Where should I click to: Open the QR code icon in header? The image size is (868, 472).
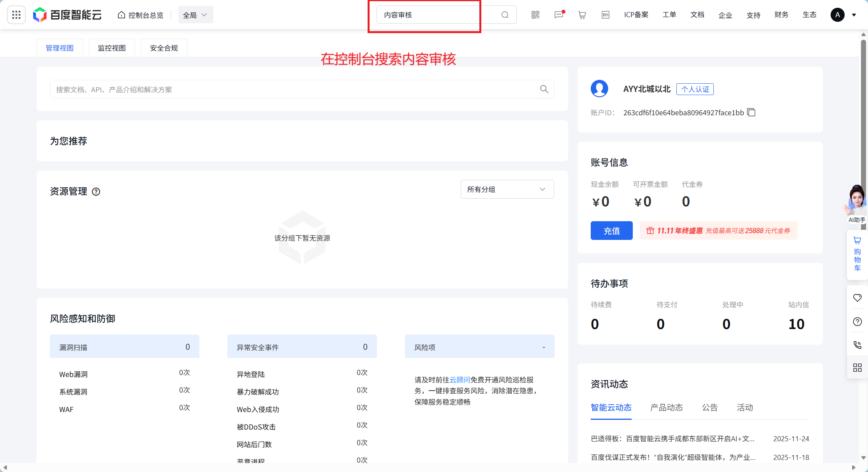coord(535,15)
